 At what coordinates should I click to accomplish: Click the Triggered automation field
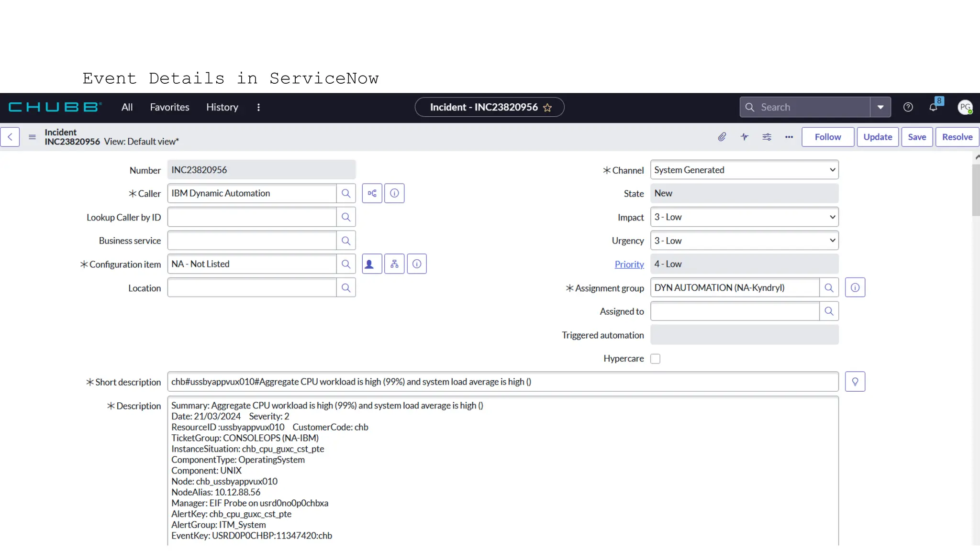(x=745, y=335)
